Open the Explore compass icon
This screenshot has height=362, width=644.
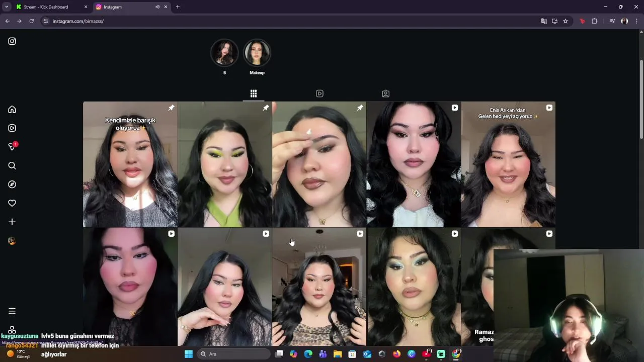click(12, 185)
